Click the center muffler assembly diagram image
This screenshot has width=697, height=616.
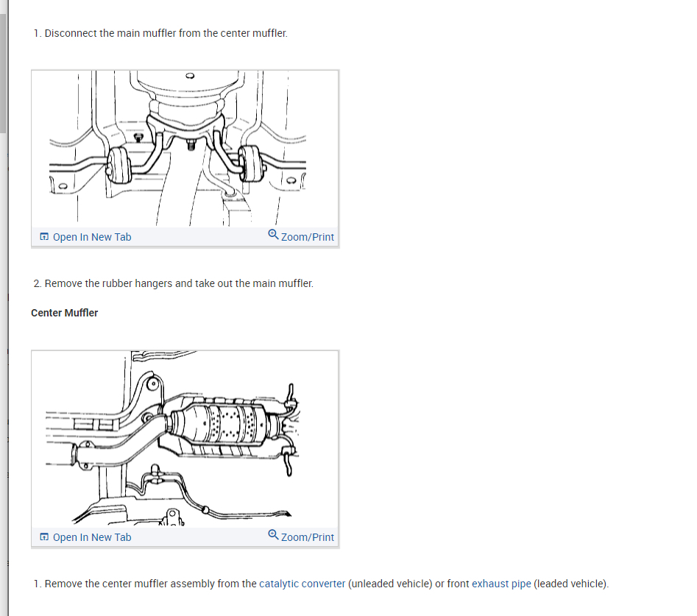coord(185,439)
